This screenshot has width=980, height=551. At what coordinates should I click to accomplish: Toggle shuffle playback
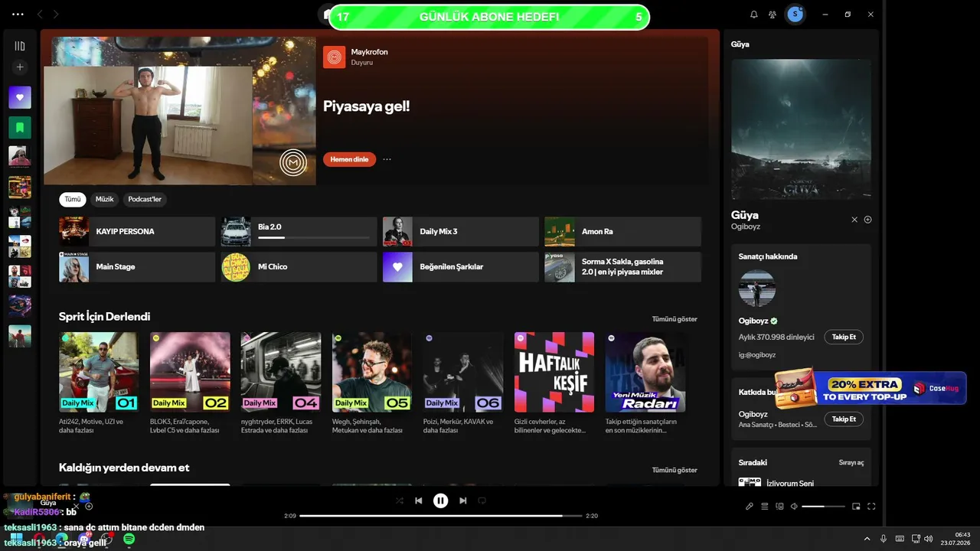pyautogui.click(x=399, y=500)
